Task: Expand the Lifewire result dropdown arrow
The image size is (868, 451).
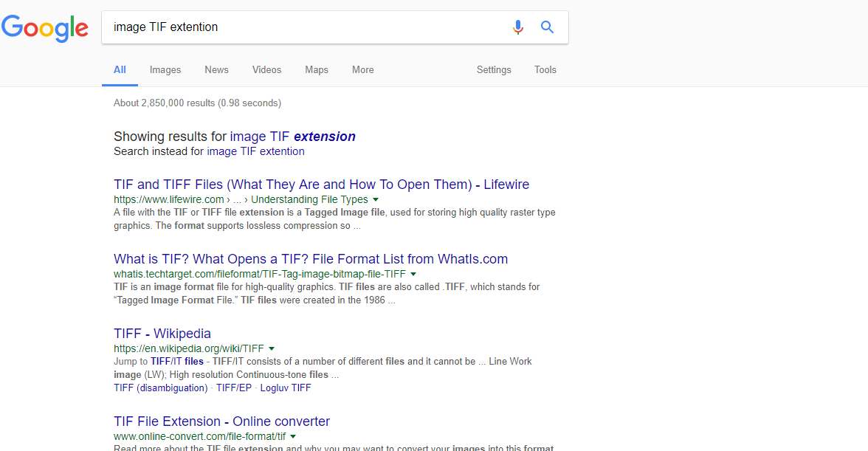Action: [x=376, y=200]
